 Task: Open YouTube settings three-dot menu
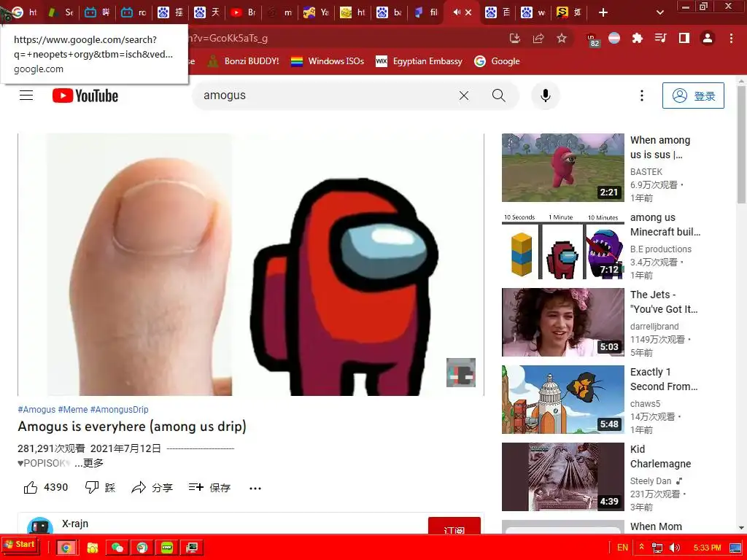[642, 96]
